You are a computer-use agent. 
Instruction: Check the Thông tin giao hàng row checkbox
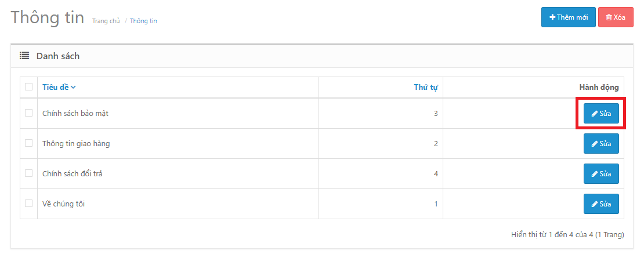[x=29, y=143]
